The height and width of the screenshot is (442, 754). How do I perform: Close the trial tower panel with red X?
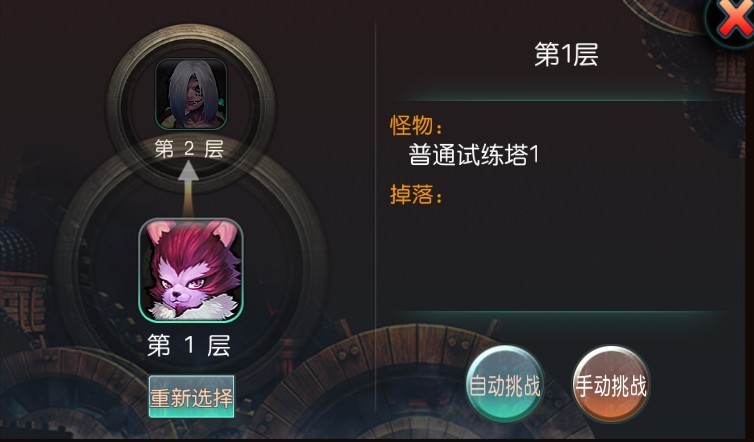(732, 20)
